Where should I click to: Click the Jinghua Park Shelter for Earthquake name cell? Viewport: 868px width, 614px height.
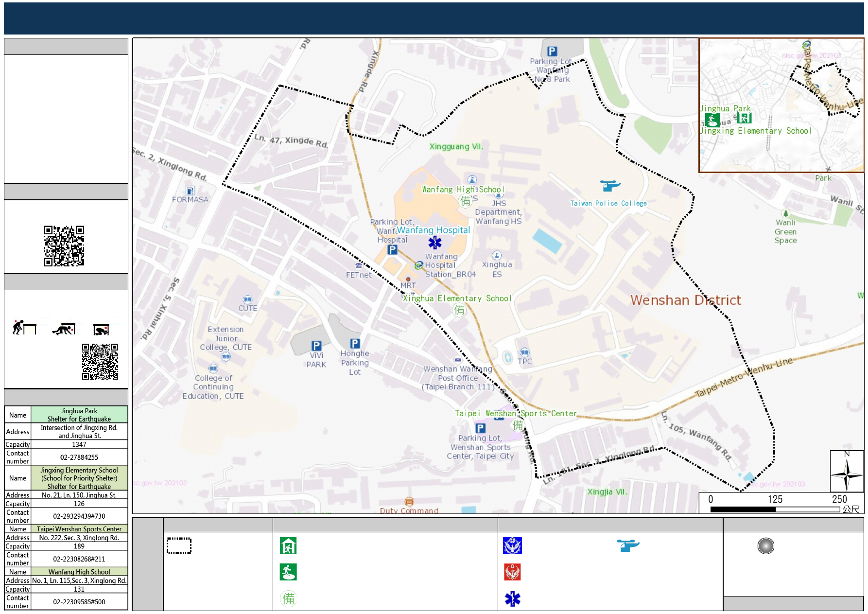[79, 415]
